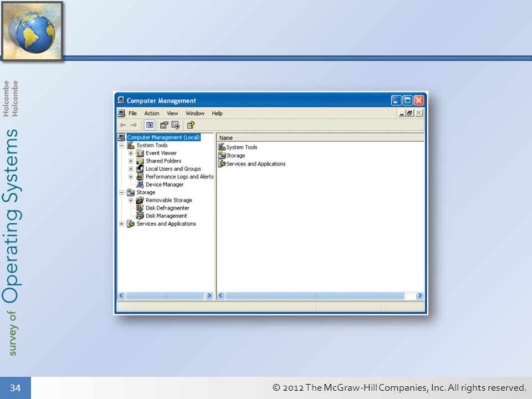Open the Window menu

195,113
